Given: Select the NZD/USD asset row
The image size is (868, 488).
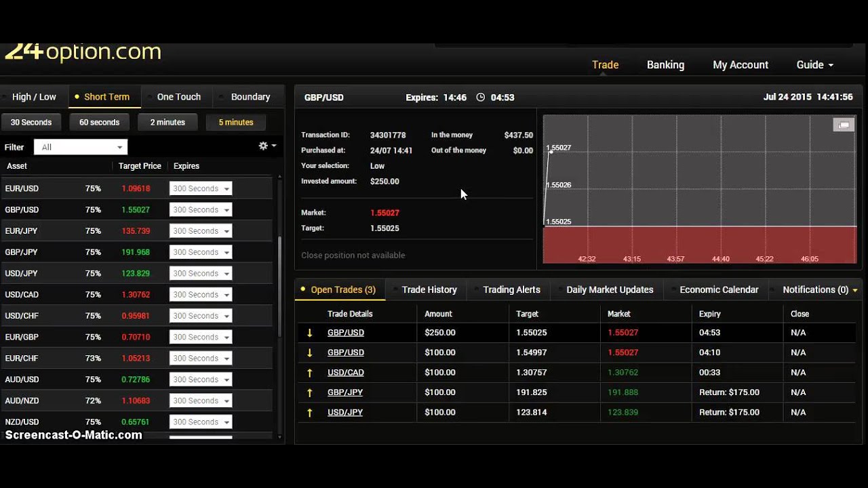Looking at the screenshot, I should [x=136, y=422].
